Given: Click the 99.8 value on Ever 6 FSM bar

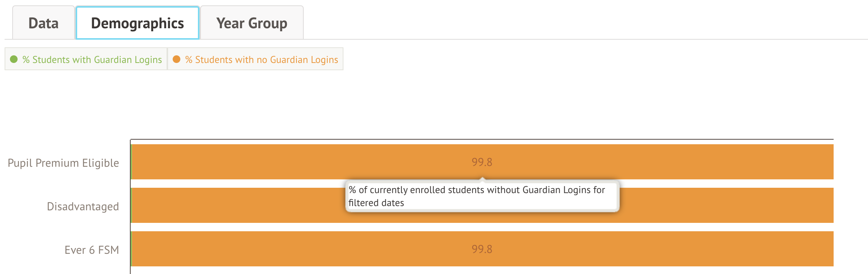Looking at the screenshot, I should 482,249.
